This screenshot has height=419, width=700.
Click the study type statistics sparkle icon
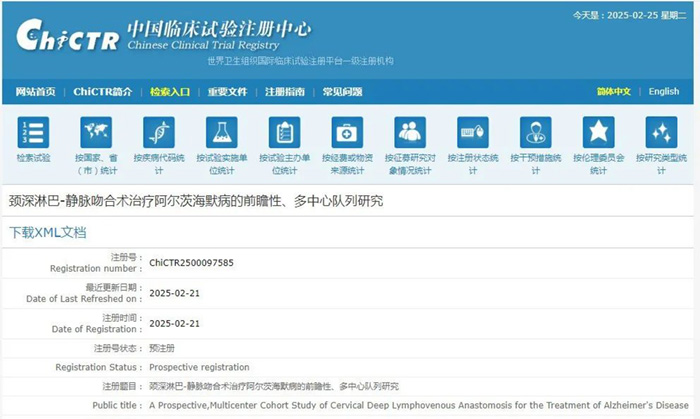[661, 132]
